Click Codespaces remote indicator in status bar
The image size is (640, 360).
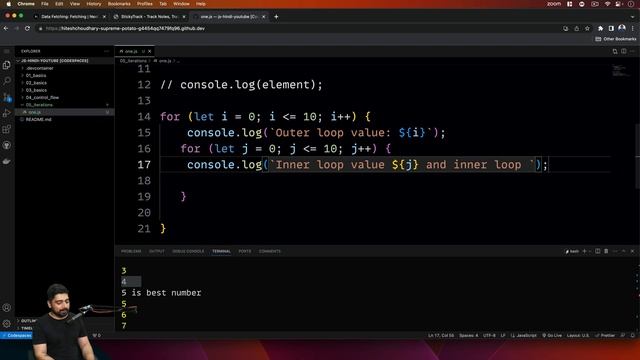pos(16,336)
